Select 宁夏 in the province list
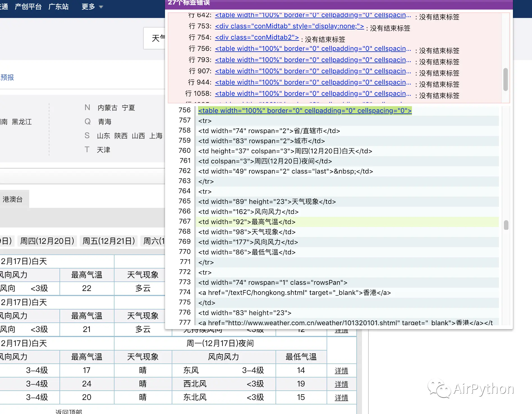The height and width of the screenshot is (414, 532). pyautogui.click(x=129, y=108)
